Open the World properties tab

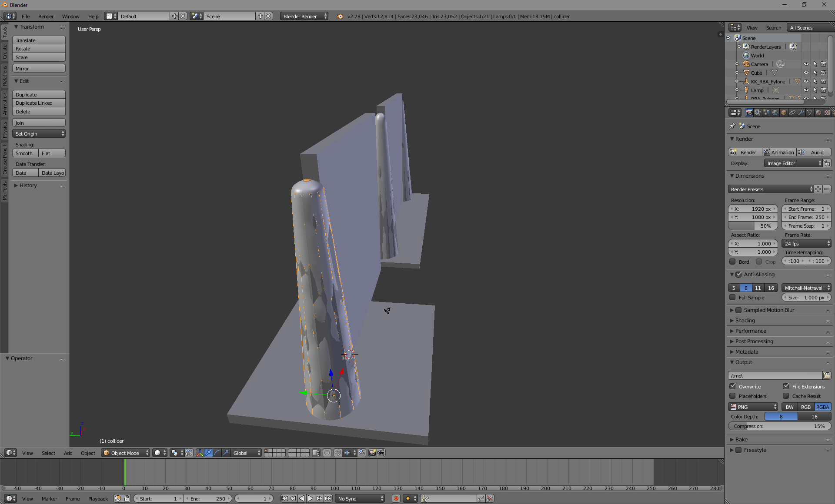pos(775,113)
